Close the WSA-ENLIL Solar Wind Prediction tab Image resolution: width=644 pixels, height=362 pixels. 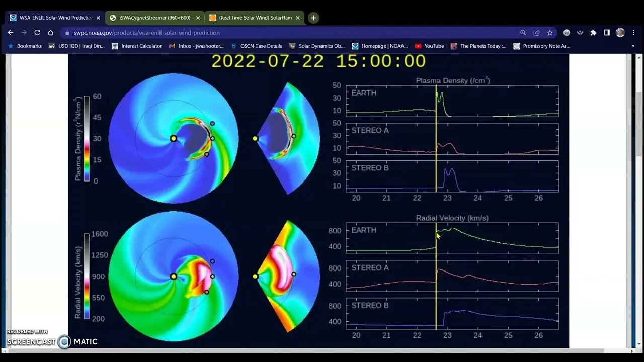click(98, 18)
